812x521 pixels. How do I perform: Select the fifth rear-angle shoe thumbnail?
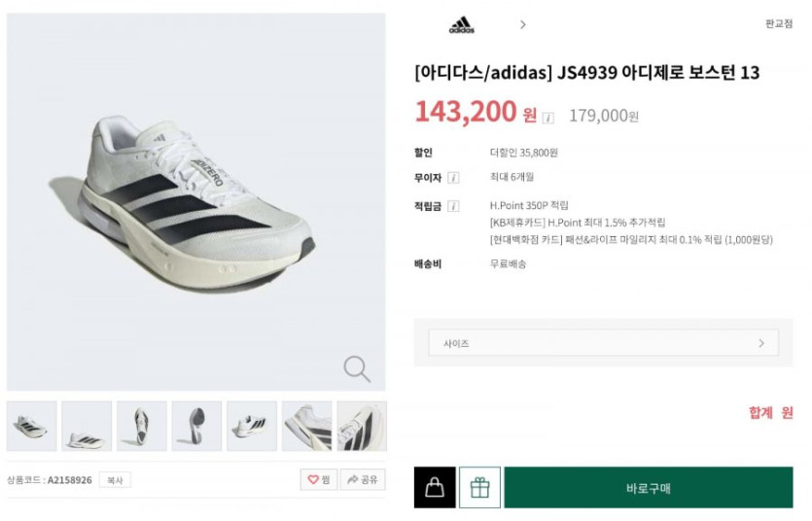tap(252, 426)
